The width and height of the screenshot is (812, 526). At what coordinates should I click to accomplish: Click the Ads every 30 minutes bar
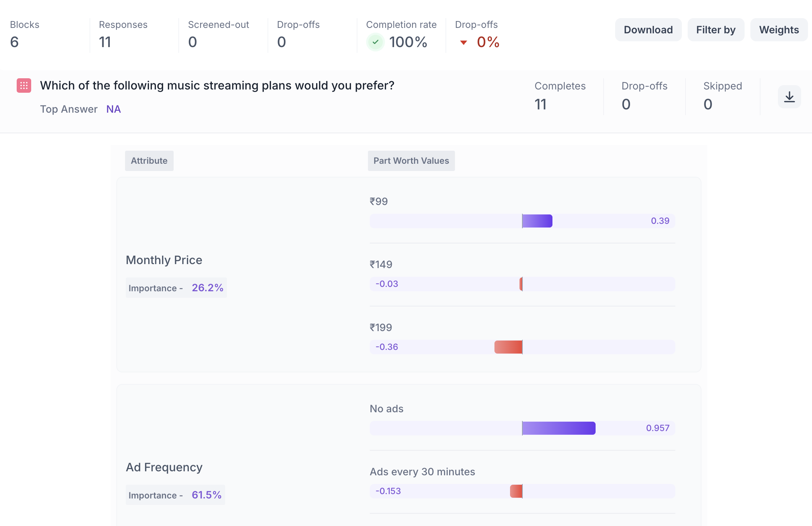pos(516,491)
